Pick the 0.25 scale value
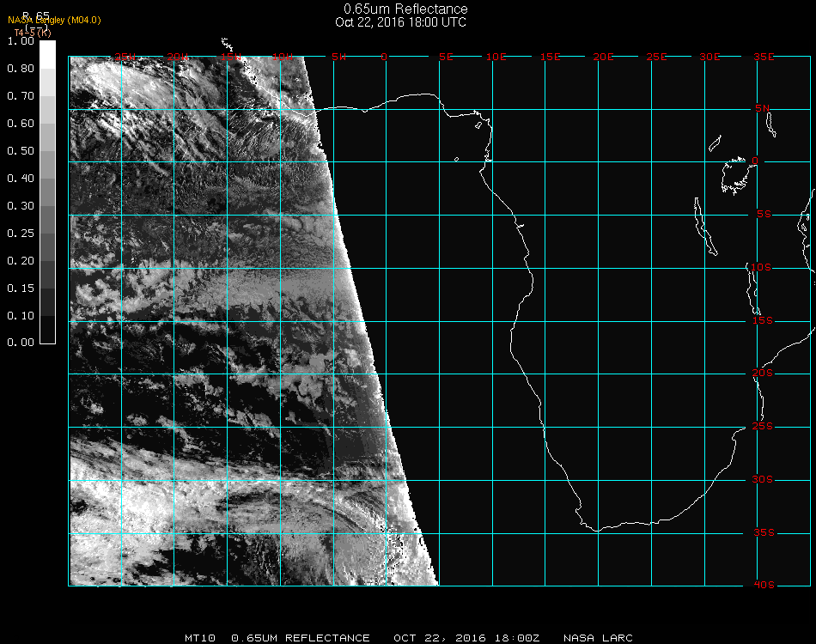The height and width of the screenshot is (644, 816). pyautogui.click(x=21, y=234)
